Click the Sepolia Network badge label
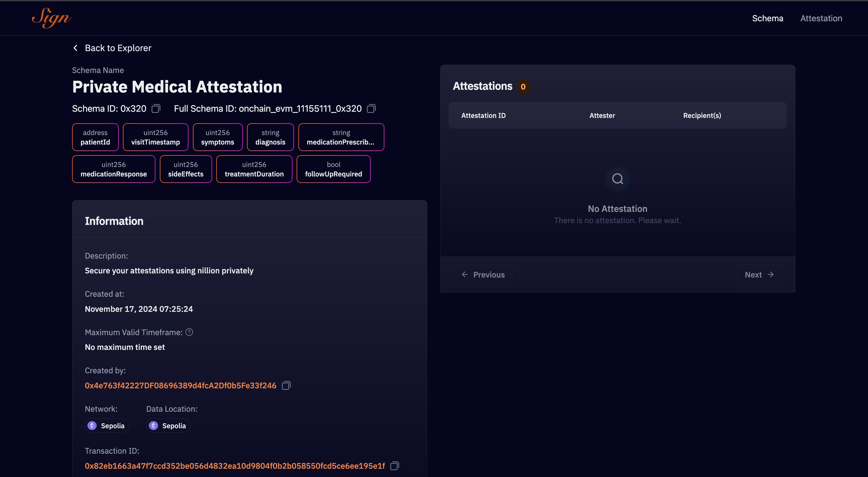The image size is (868, 477). tap(113, 425)
